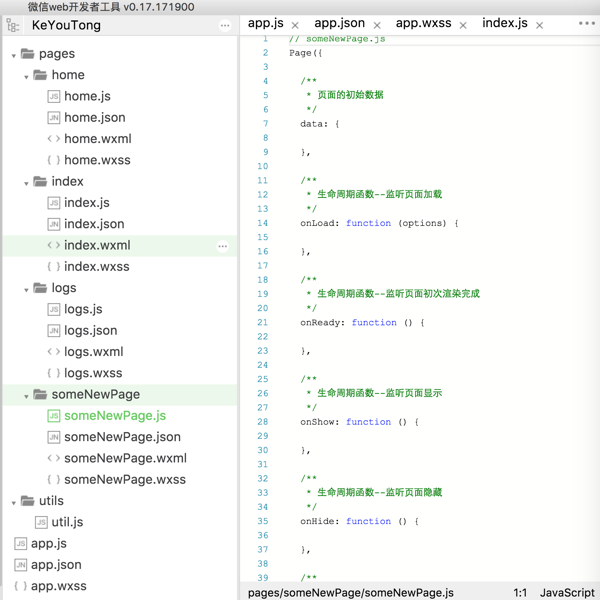Switch to the app.wxss tab
This screenshot has width=600, height=600.
click(424, 23)
